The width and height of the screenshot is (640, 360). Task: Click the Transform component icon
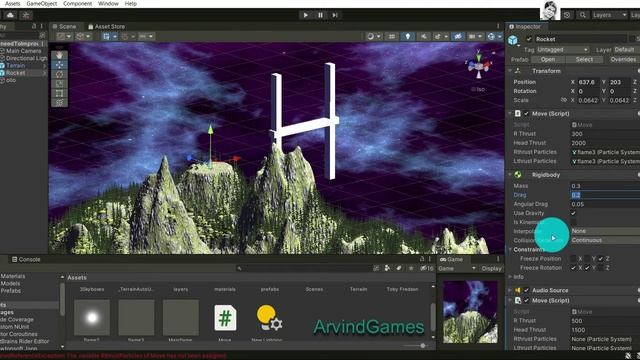click(x=518, y=71)
